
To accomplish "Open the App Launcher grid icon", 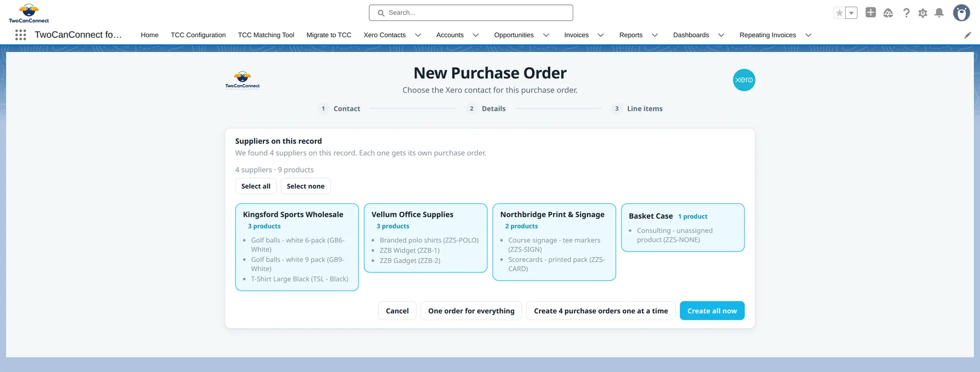I will [20, 35].
